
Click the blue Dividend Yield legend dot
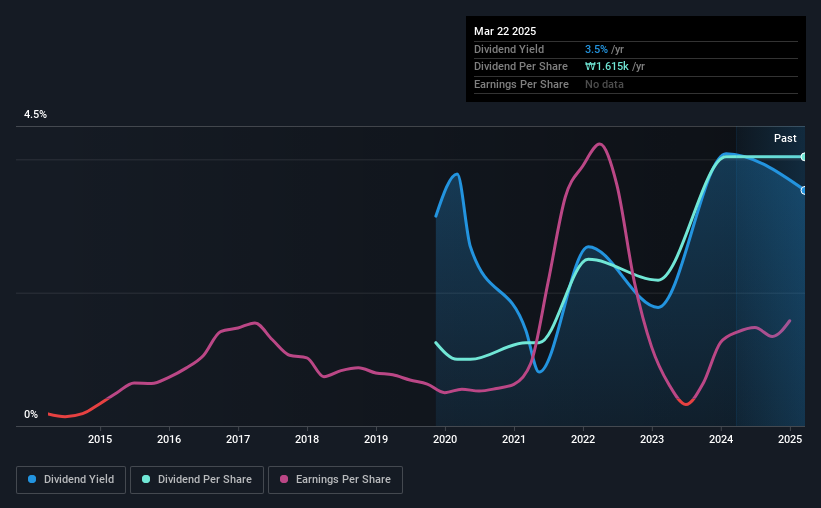32,479
